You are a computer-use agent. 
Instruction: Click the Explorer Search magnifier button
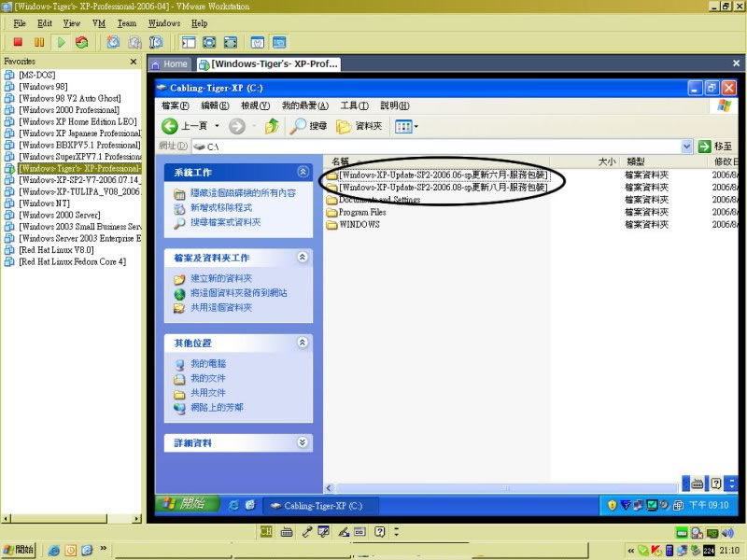[308, 126]
